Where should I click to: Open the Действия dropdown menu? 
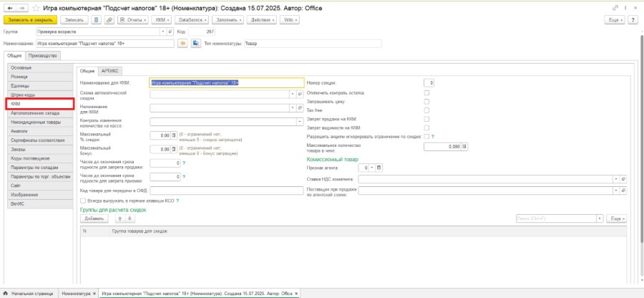click(x=262, y=20)
